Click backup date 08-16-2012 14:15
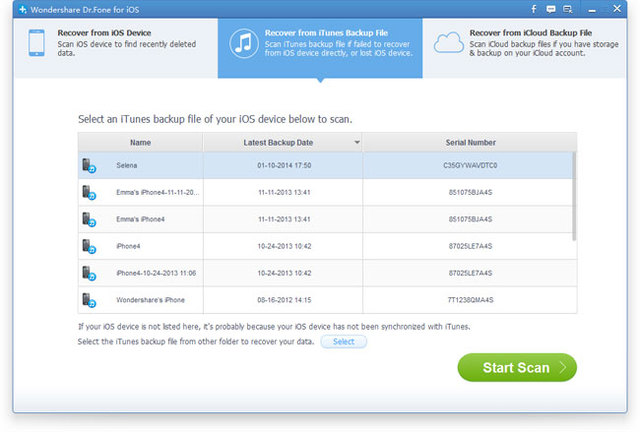The width and height of the screenshot is (640, 432). point(284,300)
